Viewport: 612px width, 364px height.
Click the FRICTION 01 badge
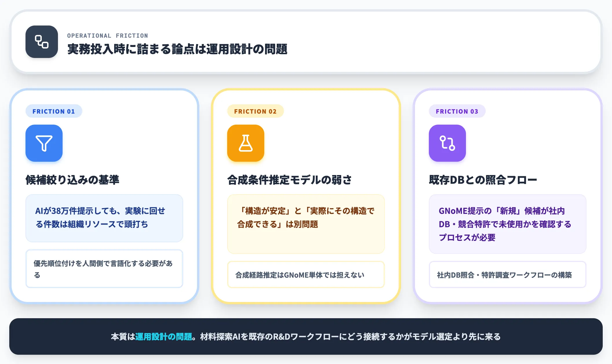pyautogui.click(x=54, y=111)
